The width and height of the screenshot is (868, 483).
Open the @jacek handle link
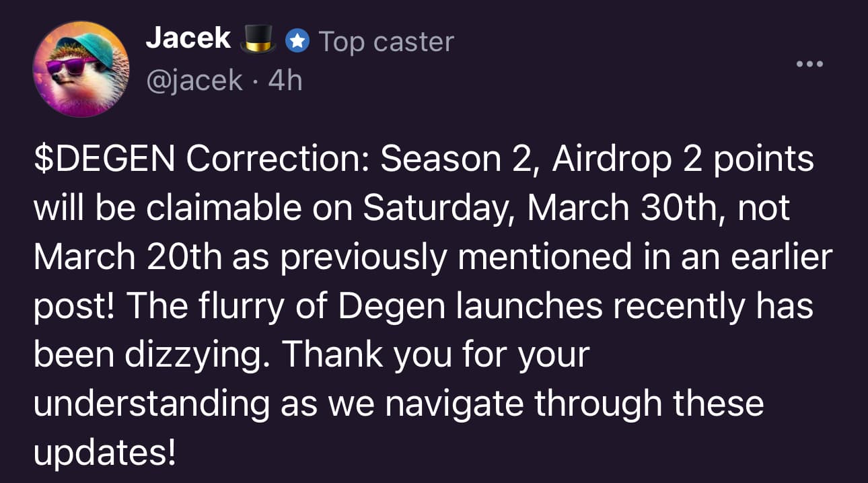(x=194, y=81)
